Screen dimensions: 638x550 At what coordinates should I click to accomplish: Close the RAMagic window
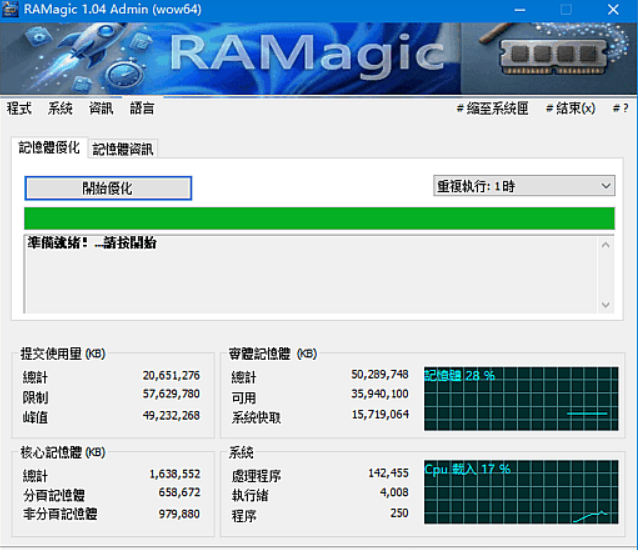tap(613, 10)
